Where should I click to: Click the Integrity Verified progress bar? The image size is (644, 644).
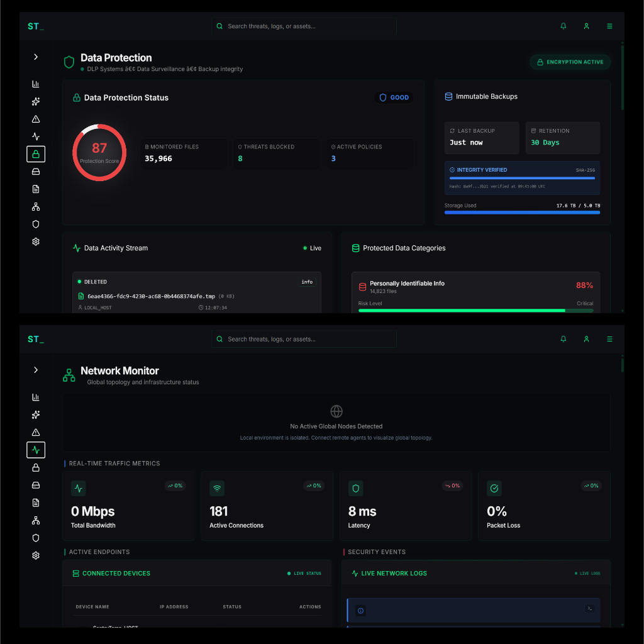pos(522,178)
